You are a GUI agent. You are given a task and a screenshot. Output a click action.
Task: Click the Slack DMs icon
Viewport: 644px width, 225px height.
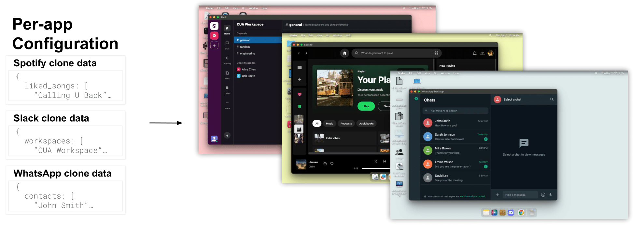click(227, 43)
